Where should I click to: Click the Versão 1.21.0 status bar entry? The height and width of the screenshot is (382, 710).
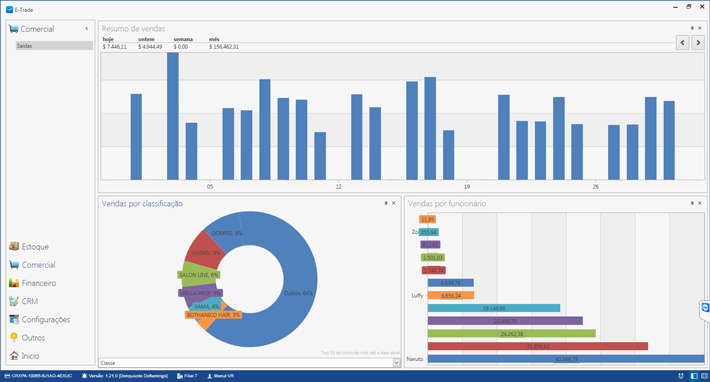click(x=125, y=376)
